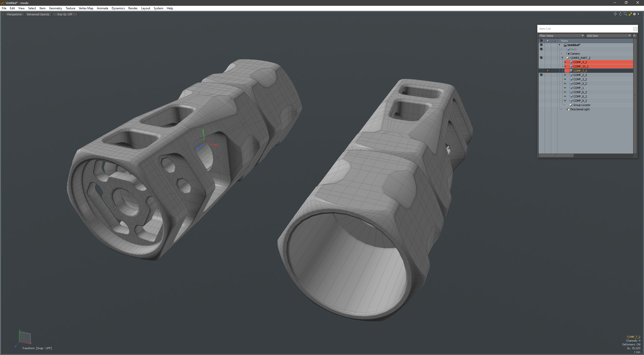Collapse the COMPS_PART_2 group arrow
Screen dimensions: 644x355
[x=562, y=58]
